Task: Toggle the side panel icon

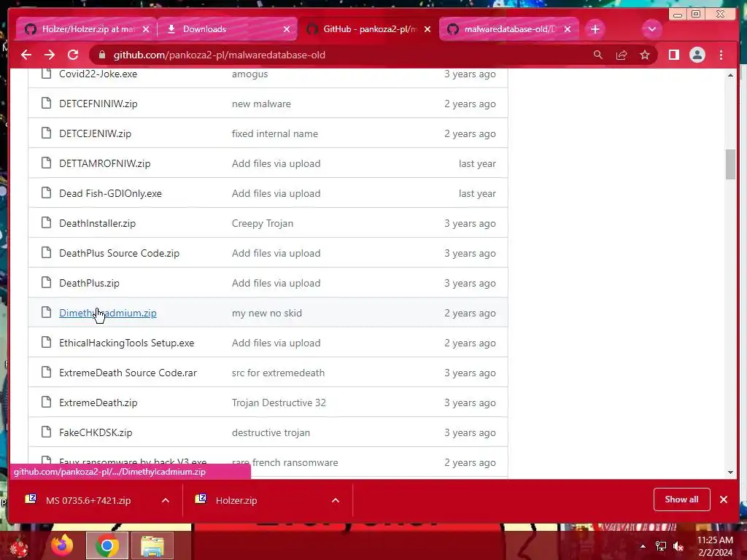Action: (x=673, y=55)
